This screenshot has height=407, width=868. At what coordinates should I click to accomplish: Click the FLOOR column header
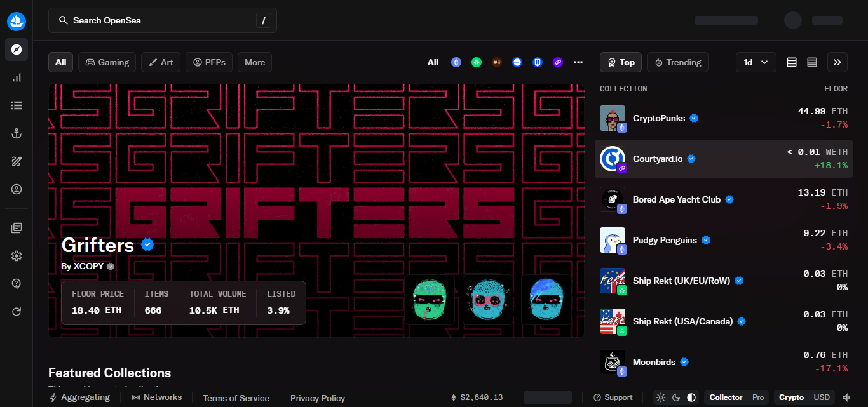click(x=836, y=89)
